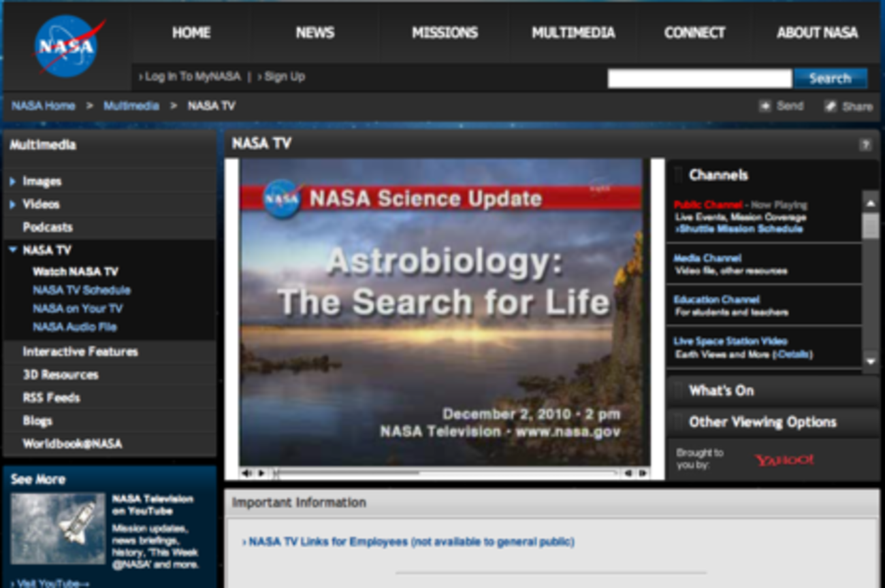
Task: Go to Multimedia breadcrumb link
Action: (x=131, y=106)
